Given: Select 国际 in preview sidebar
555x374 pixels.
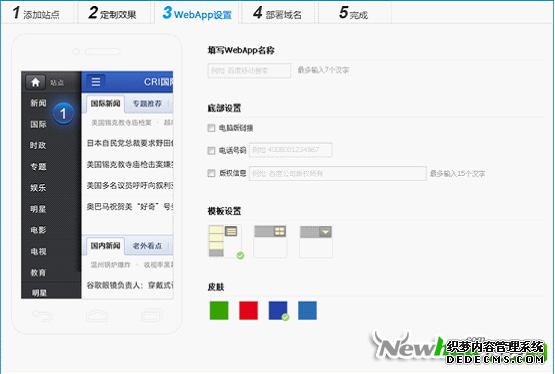Looking at the screenshot, I should [38, 124].
